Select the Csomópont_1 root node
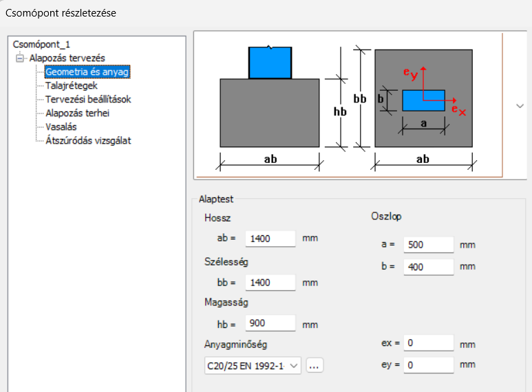 [x=41, y=45]
